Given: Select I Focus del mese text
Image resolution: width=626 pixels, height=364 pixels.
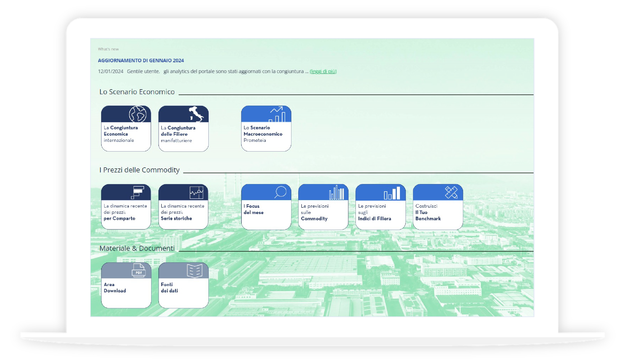Looking at the screenshot, I should coord(253,209).
